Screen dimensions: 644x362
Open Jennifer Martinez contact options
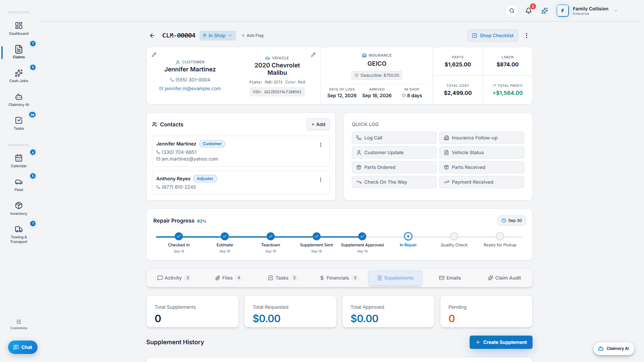pos(321,145)
